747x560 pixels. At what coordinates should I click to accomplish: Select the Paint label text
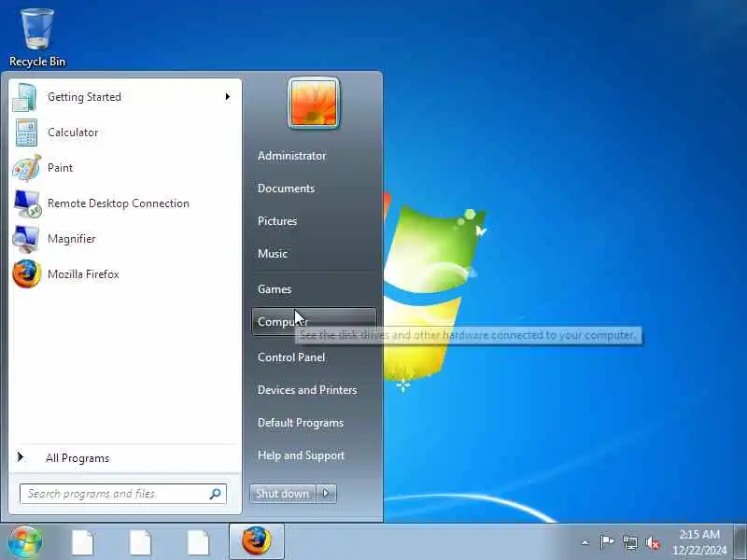point(60,168)
